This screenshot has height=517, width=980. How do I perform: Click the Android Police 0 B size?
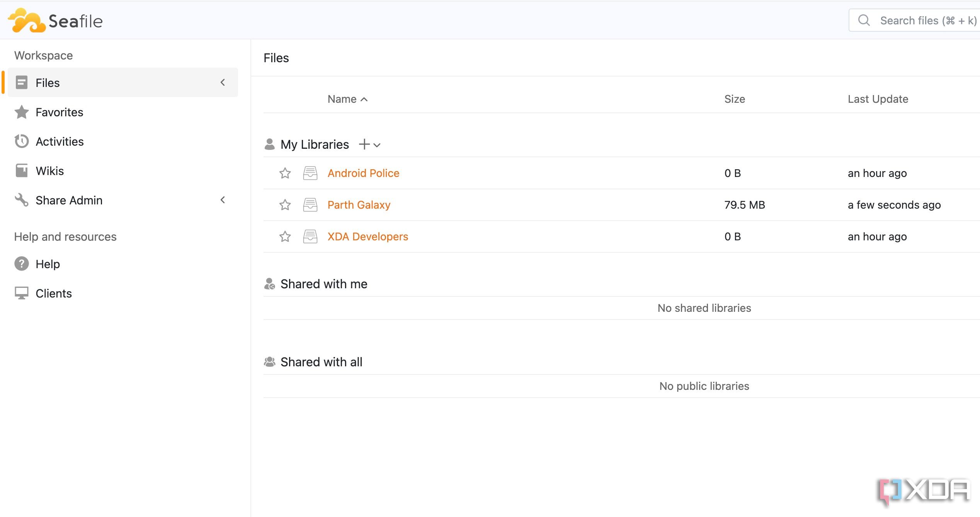pos(732,173)
